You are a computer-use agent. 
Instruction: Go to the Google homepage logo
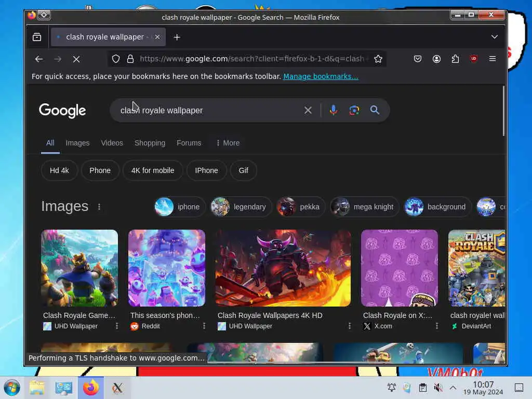62,111
